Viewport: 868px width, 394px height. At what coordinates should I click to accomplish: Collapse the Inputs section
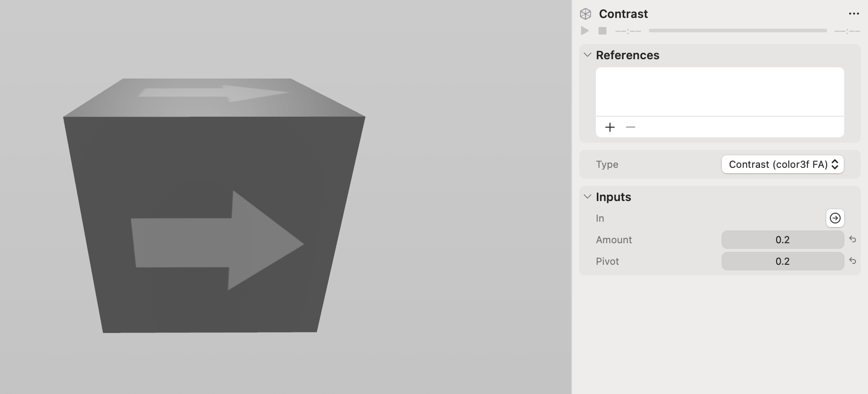tap(587, 197)
